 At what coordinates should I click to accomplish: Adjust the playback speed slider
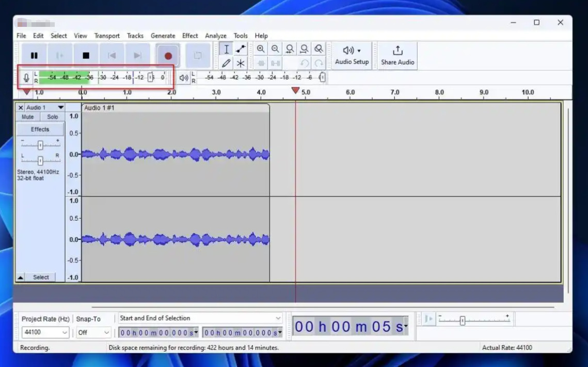click(463, 320)
